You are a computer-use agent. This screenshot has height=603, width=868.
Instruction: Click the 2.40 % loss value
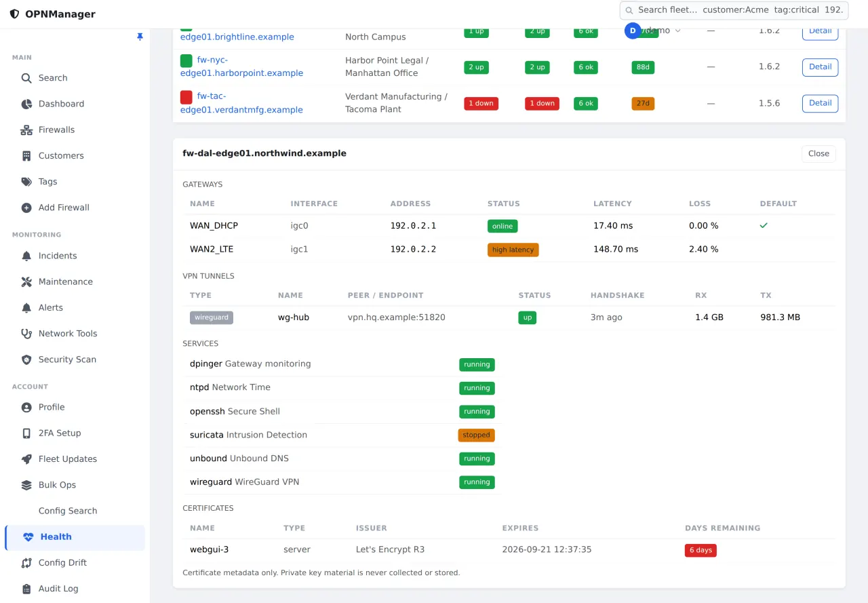[x=704, y=249]
